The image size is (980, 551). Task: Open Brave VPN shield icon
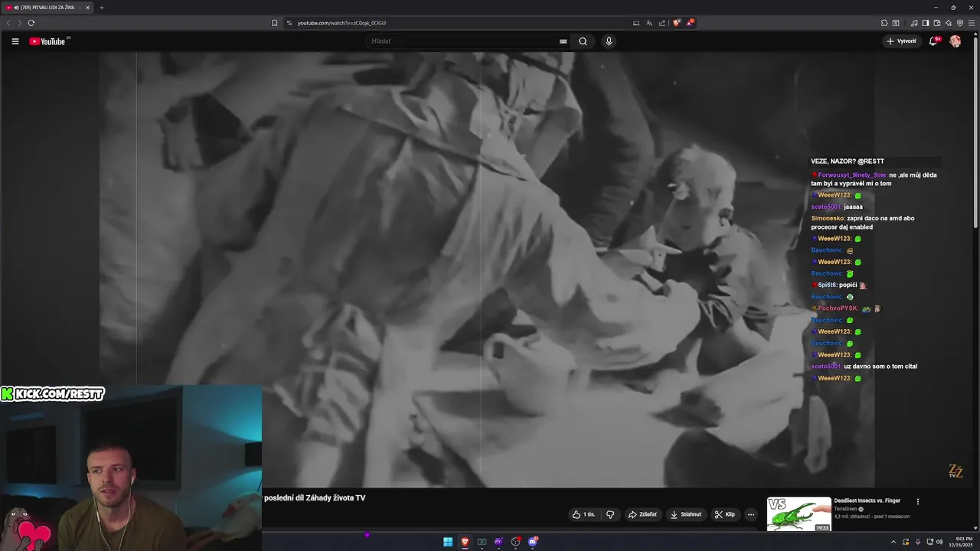959,23
